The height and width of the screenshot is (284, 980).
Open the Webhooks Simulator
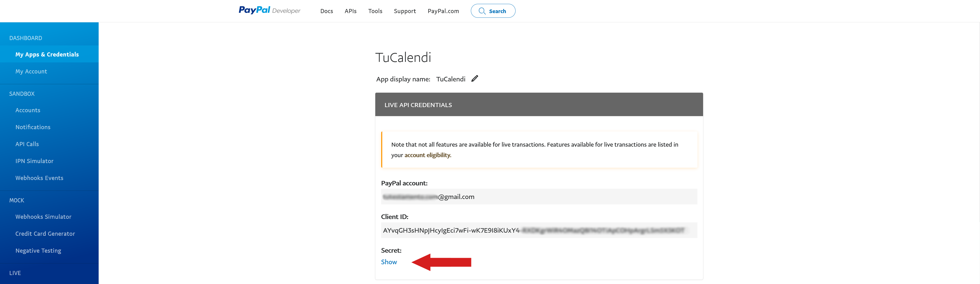click(x=43, y=216)
